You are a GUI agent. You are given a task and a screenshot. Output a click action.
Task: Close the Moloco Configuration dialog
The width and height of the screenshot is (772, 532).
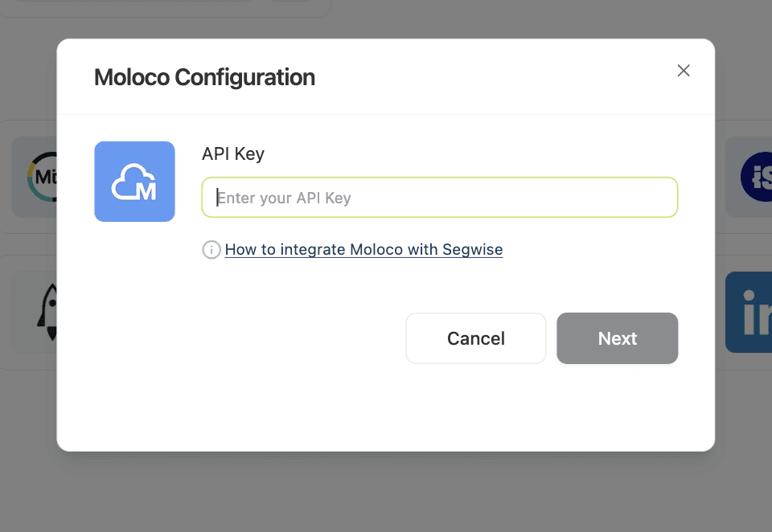click(684, 71)
